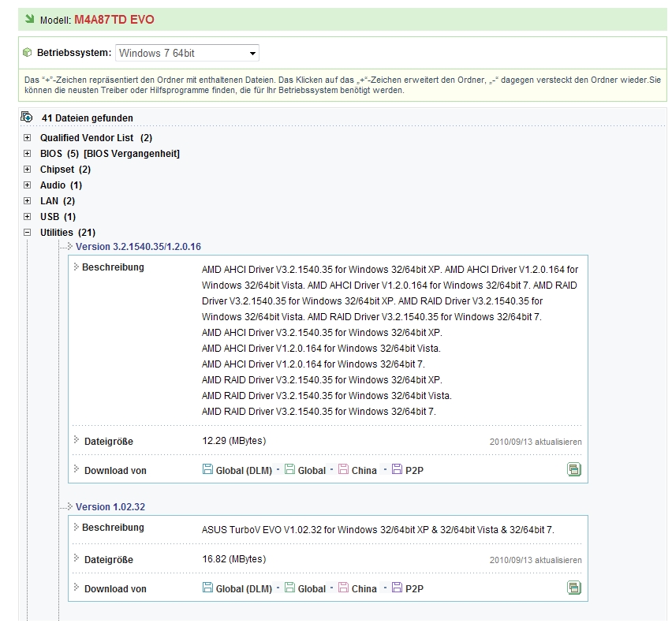Download AMD driver from Global server
Image resolution: width=672 pixels, height=627 pixels.
click(x=312, y=471)
